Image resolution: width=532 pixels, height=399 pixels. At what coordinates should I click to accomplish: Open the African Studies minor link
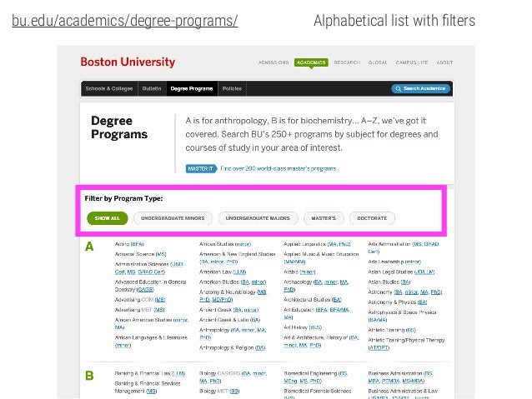243,244
